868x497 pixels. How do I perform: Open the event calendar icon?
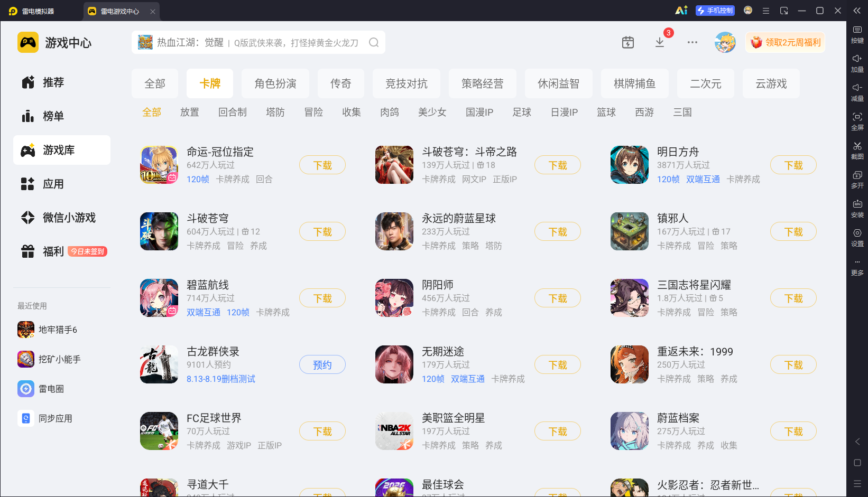point(628,42)
